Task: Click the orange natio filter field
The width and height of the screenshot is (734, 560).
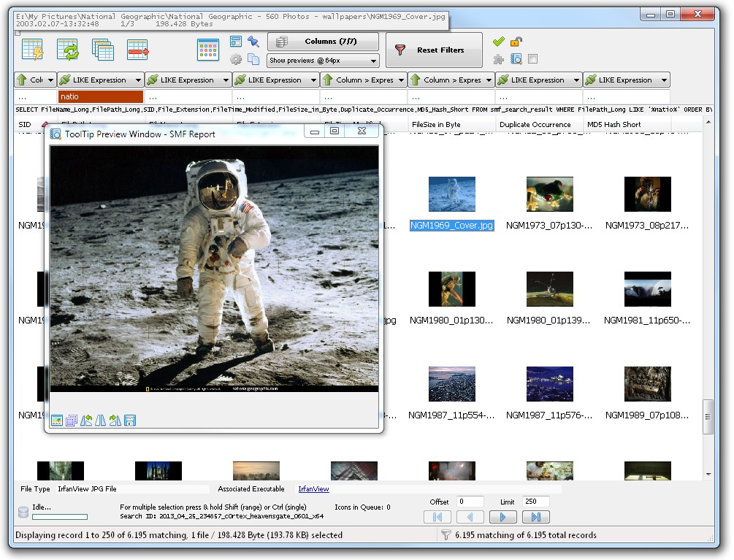Action: tap(100, 96)
